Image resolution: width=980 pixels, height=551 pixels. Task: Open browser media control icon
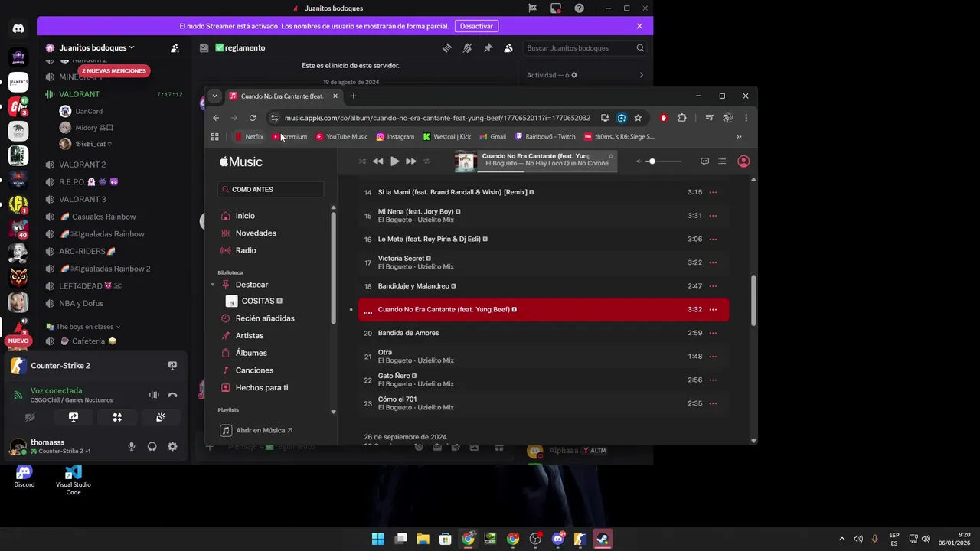[709, 118]
